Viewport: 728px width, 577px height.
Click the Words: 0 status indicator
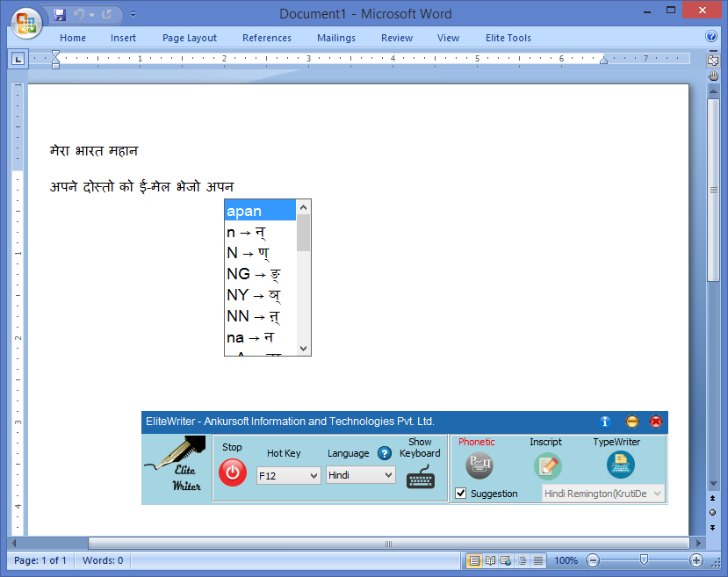[x=103, y=561]
